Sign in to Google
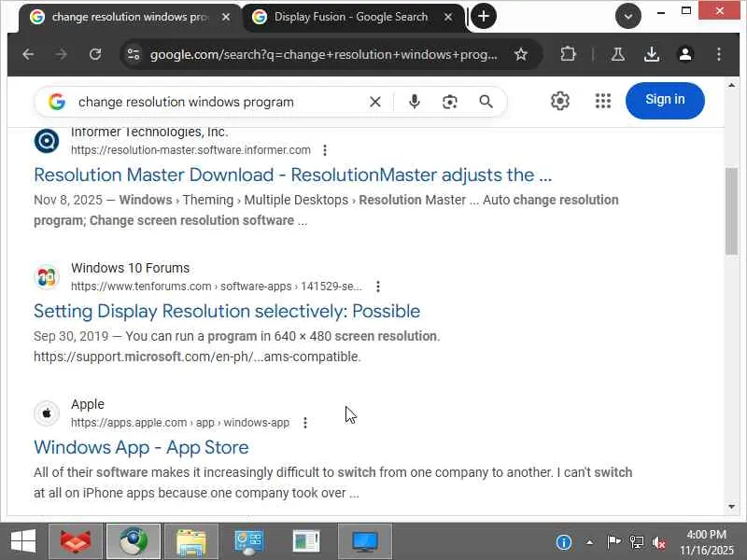This screenshot has width=747, height=560. click(665, 100)
